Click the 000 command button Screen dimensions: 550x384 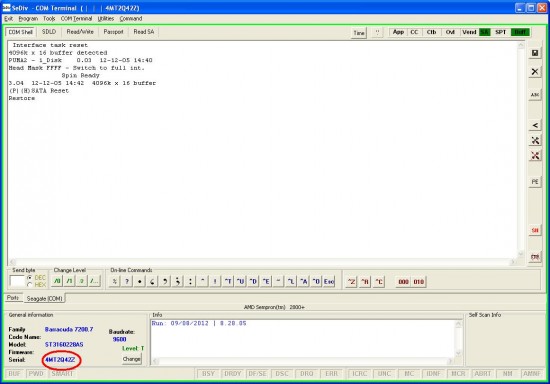[403, 281]
